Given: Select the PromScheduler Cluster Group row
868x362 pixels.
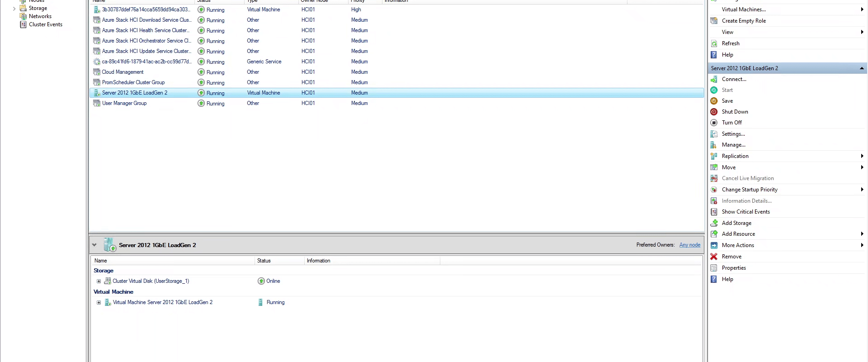Looking at the screenshot, I should click(396, 82).
